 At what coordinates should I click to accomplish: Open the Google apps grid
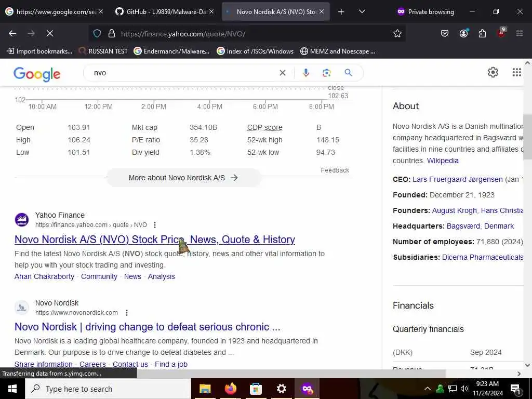pyautogui.click(x=517, y=72)
